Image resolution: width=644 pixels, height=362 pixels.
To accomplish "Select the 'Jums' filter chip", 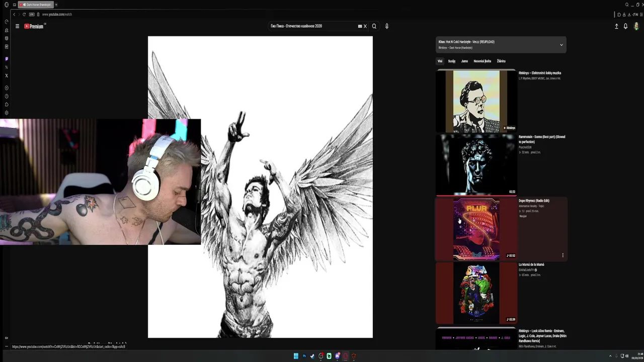I will [464, 61].
